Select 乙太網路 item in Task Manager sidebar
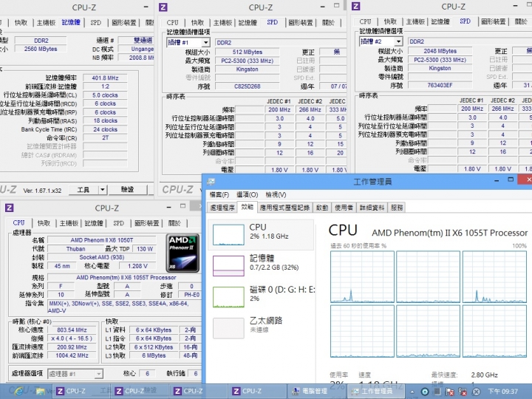Image resolution: width=532 pixels, height=399 pixels. point(261,327)
